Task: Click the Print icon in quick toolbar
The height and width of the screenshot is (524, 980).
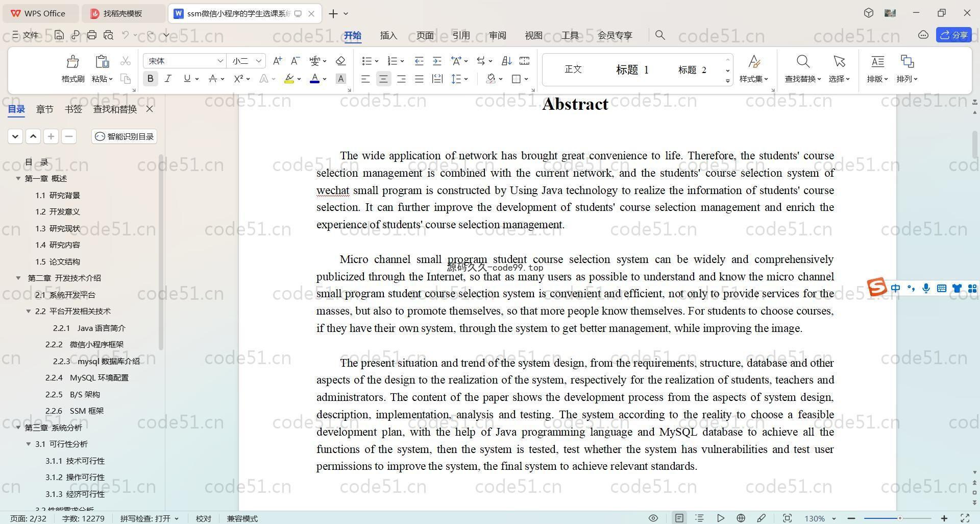Action: (92, 35)
